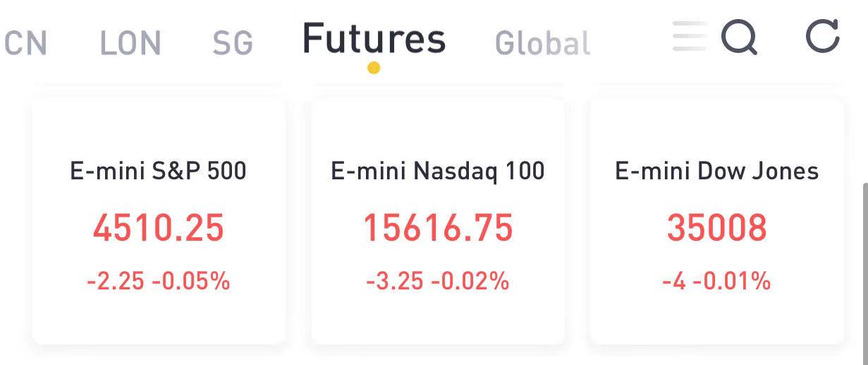Screen dimensions: 868x365
Task: Select the SG market tab
Action: pyautogui.click(x=233, y=44)
